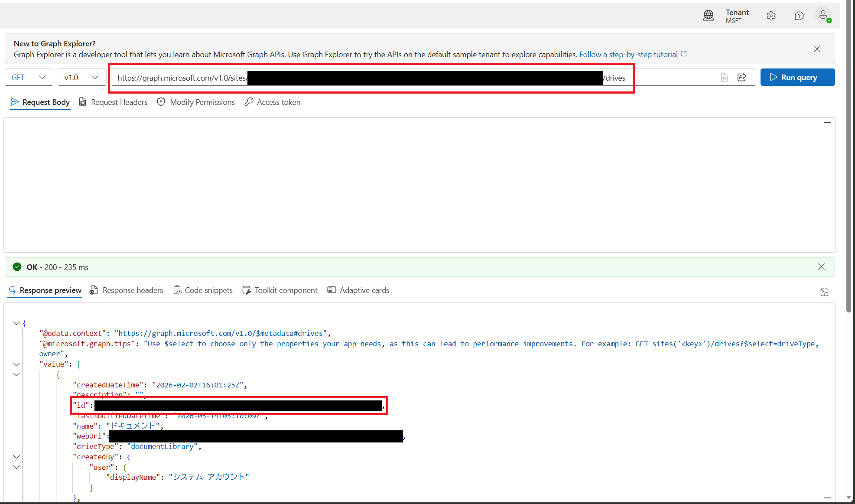The height and width of the screenshot is (504, 855).
Task: Open the Response headers tab
Action: (x=127, y=290)
